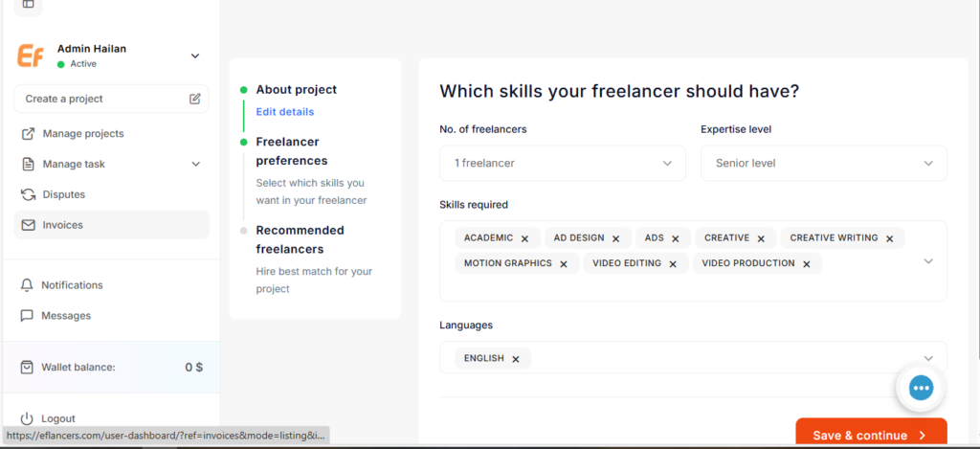Viewport: 980px width, 449px height.
Task: Expand the Admin Hailan account menu
Action: click(x=195, y=56)
